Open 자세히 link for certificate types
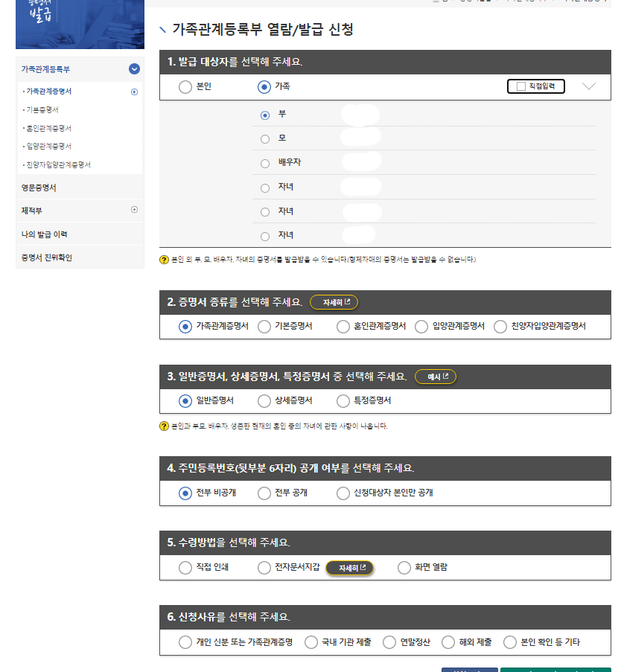 tap(334, 302)
